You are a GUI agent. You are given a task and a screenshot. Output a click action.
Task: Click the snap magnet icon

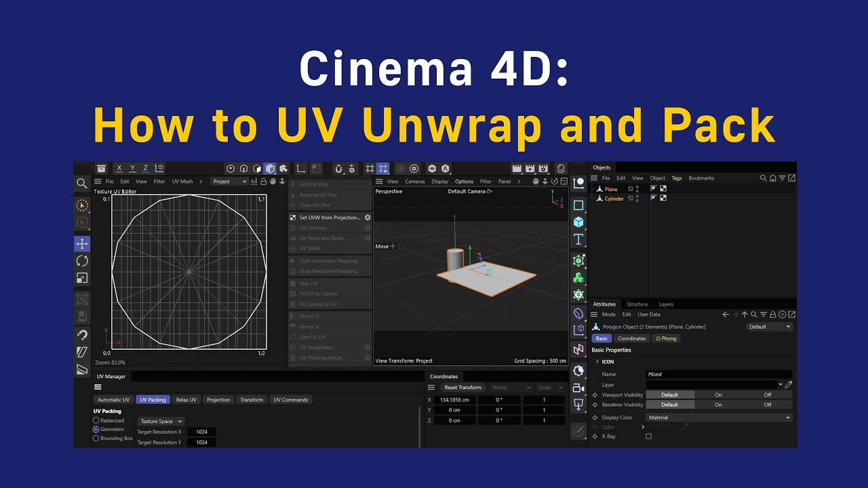[x=339, y=169]
